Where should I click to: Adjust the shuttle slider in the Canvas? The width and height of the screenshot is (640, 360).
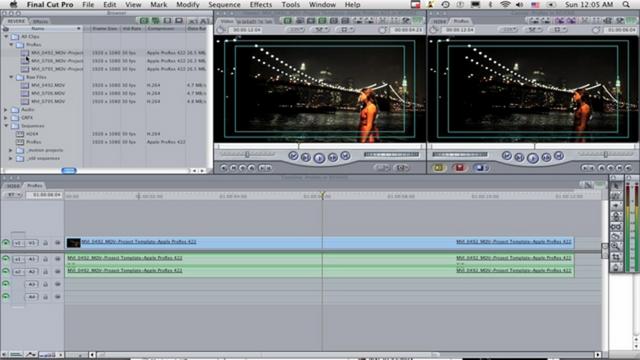coord(606,154)
